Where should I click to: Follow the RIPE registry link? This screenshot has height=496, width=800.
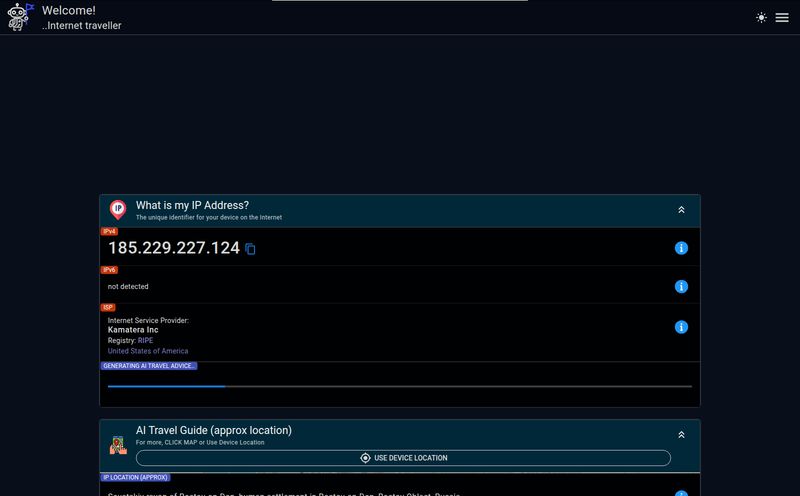145,340
